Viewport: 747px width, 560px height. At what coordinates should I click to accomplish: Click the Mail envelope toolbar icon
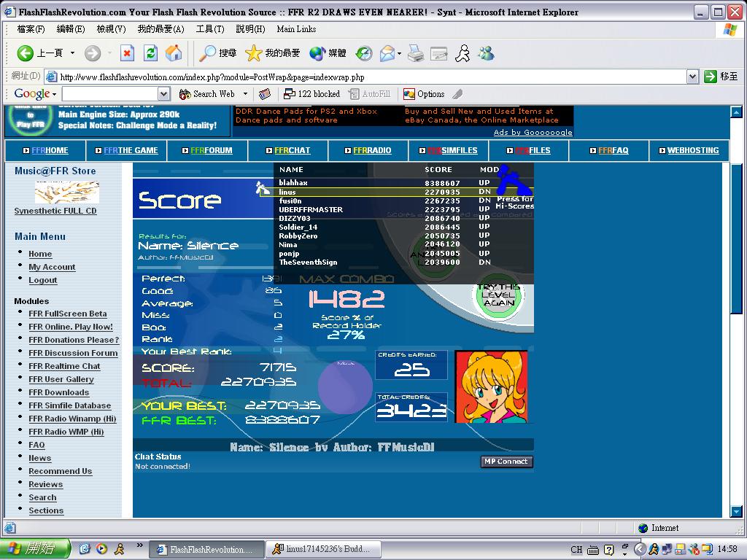[387, 52]
